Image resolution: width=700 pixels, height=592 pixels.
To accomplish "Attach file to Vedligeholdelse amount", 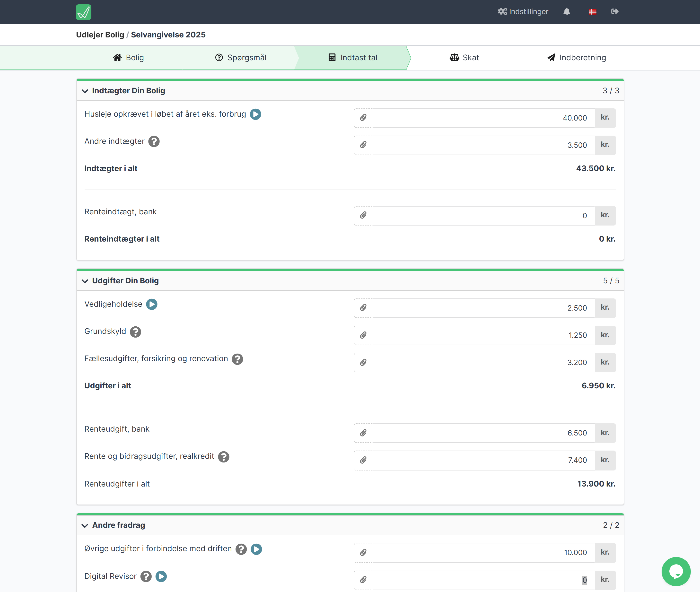I will (x=363, y=308).
